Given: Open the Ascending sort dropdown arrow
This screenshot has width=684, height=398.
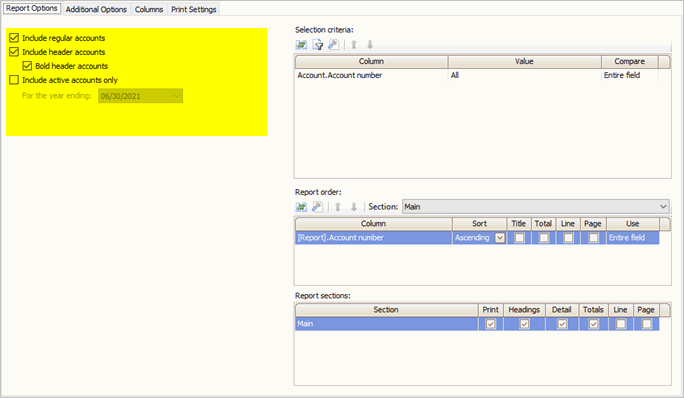Looking at the screenshot, I should point(500,238).
